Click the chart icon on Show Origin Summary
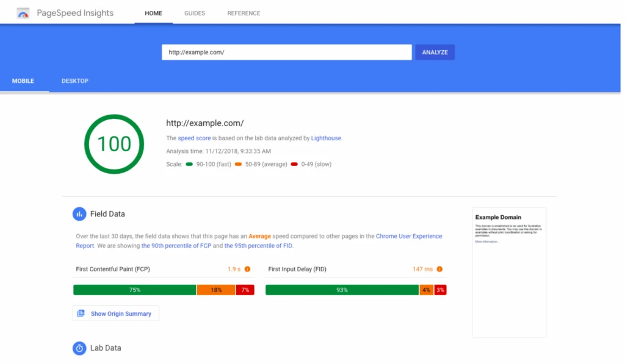 (80, 313)
